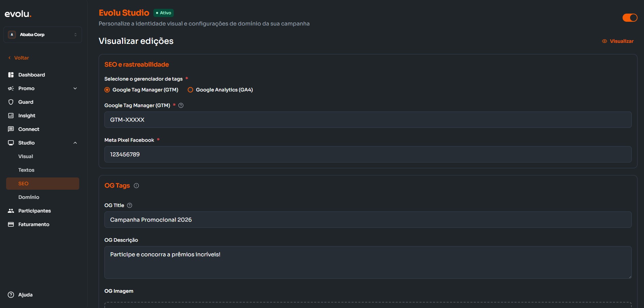644x308 pixels.
Task: Click the Faturamento card icon
Action: [11, 224]
